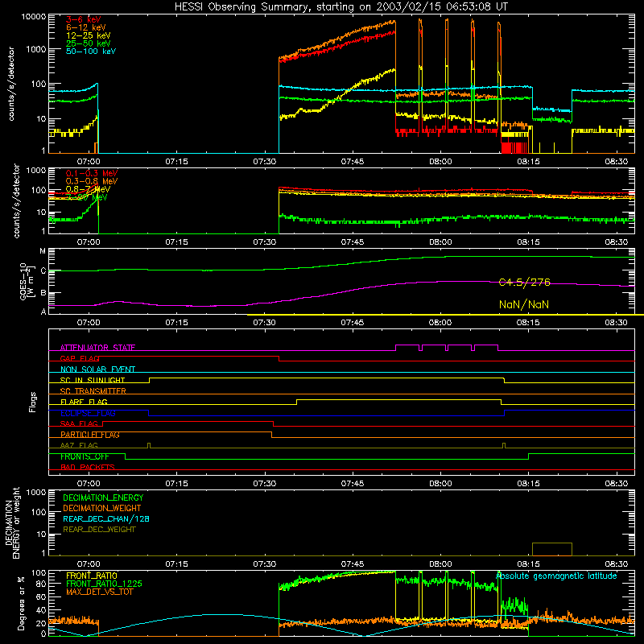Screen dimensions: 644x644
Task: Select the ECLIPSE_FLAG label
Action: point(88,413)
